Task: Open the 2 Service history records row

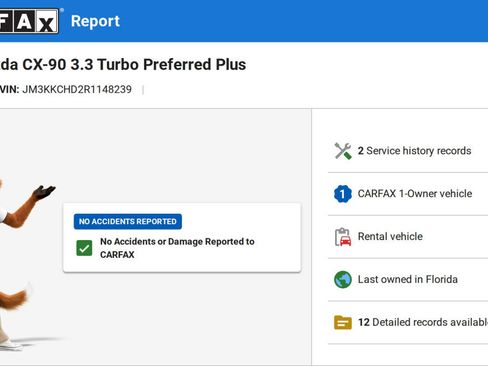Action: click(x=408, y=151)
